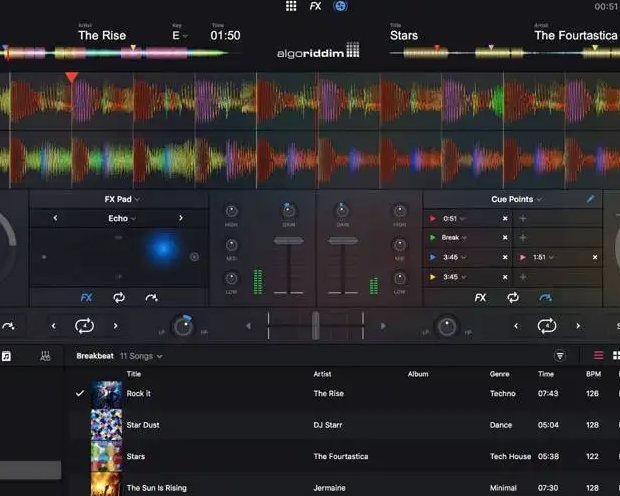Open the key E dropdown

(x=180, y=36)
